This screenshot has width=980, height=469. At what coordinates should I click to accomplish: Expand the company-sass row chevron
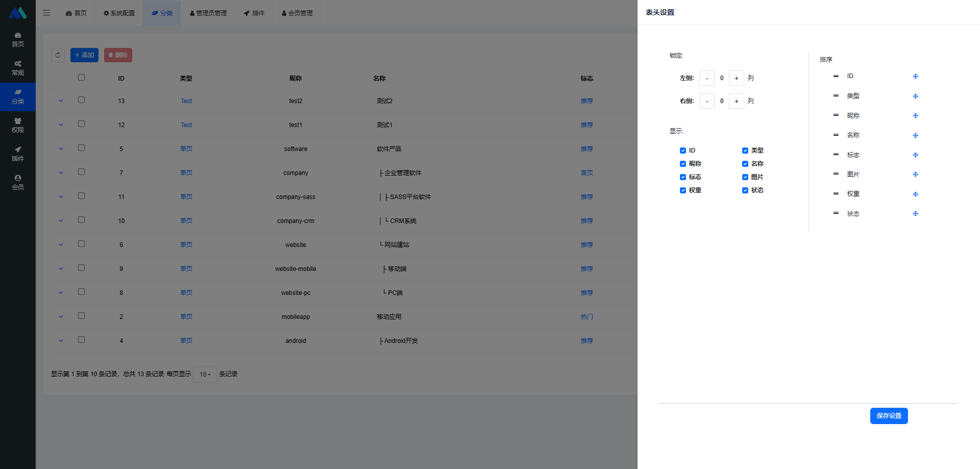coord(61,197)
